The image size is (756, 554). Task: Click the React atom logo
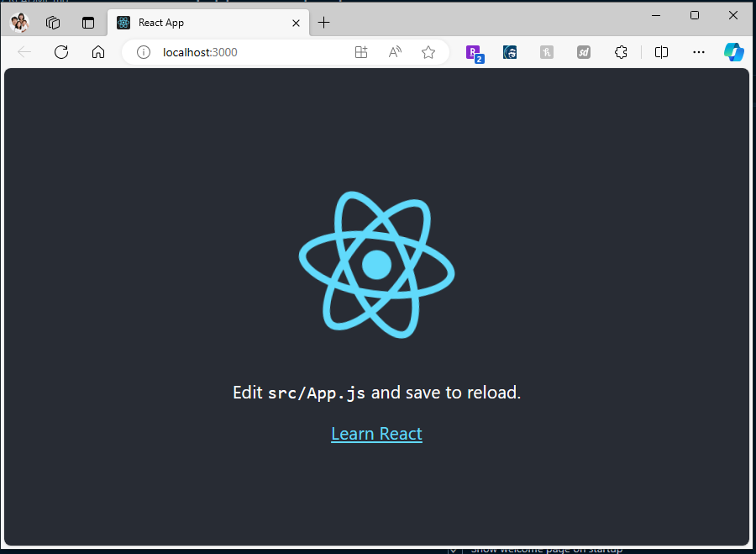[x=376, y=265]
